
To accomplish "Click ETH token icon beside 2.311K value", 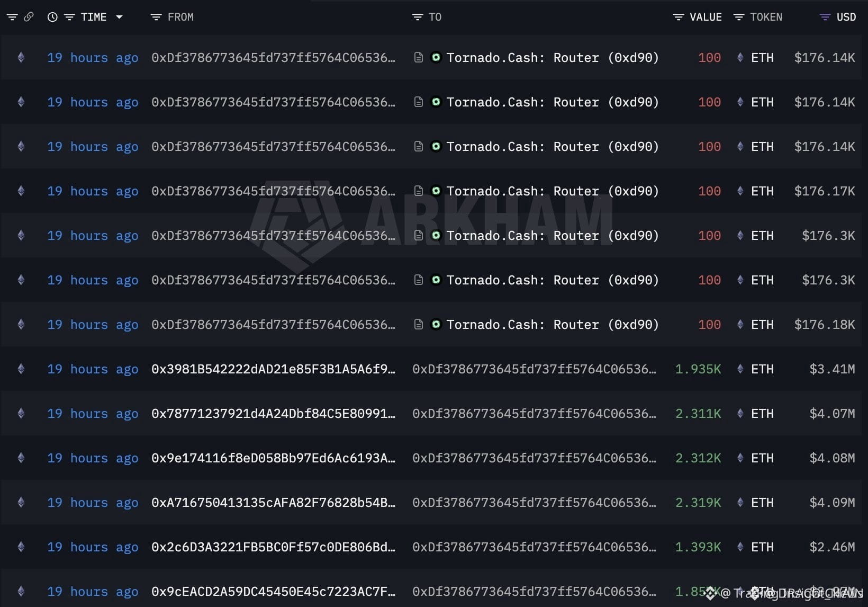I will (740, 413).
